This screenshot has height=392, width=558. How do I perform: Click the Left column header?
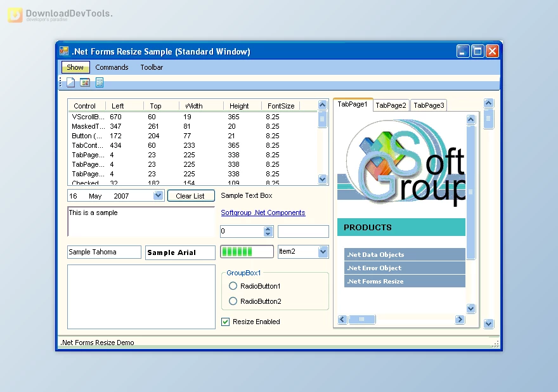[x=124, y=106]
